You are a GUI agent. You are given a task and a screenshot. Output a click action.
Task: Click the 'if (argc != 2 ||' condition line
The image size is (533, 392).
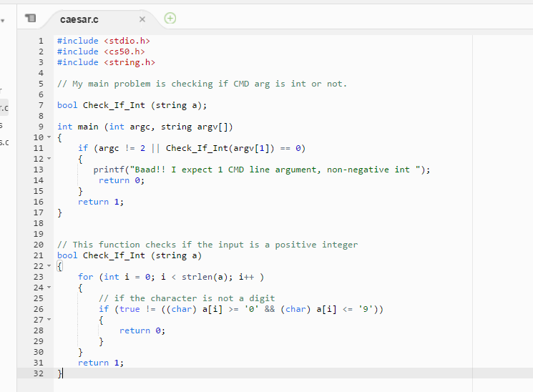click(192, 148)
